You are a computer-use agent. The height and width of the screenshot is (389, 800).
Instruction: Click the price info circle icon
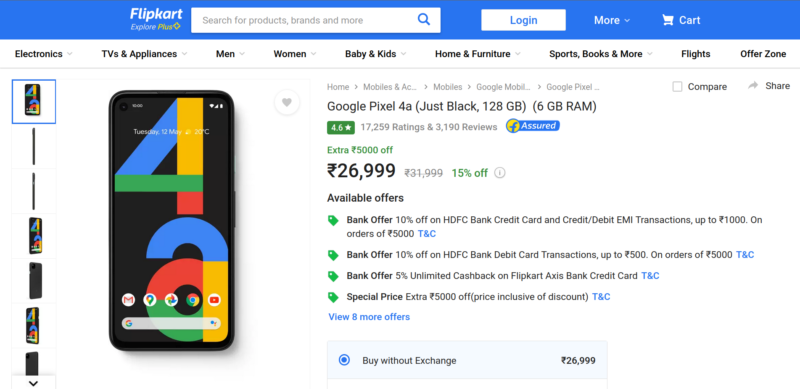click(x=500, y=173)
